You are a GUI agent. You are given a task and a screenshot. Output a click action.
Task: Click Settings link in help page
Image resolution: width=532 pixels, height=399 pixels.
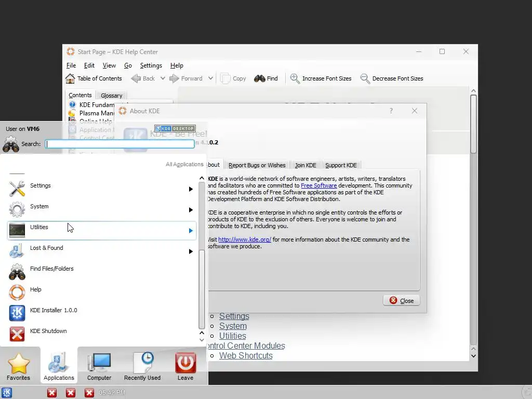click(234, 316)
